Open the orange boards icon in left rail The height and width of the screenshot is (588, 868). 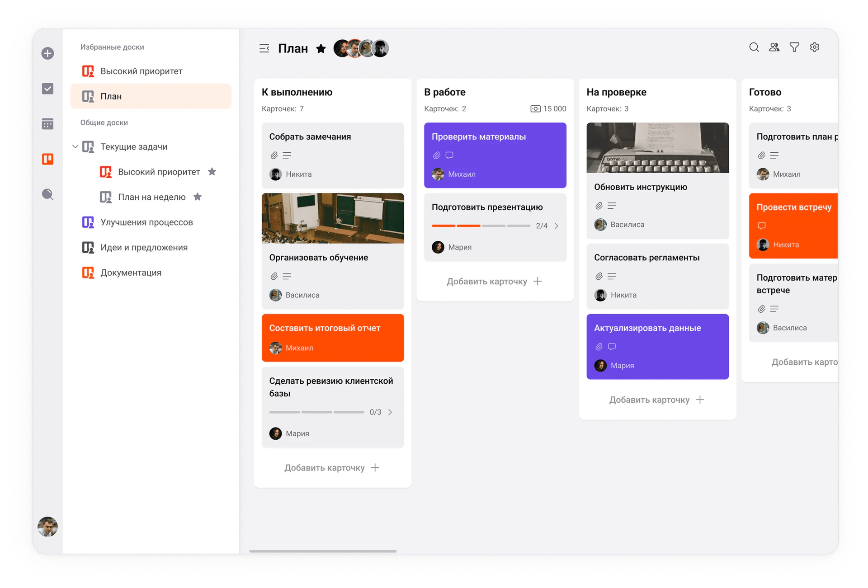tap(47, 159)
